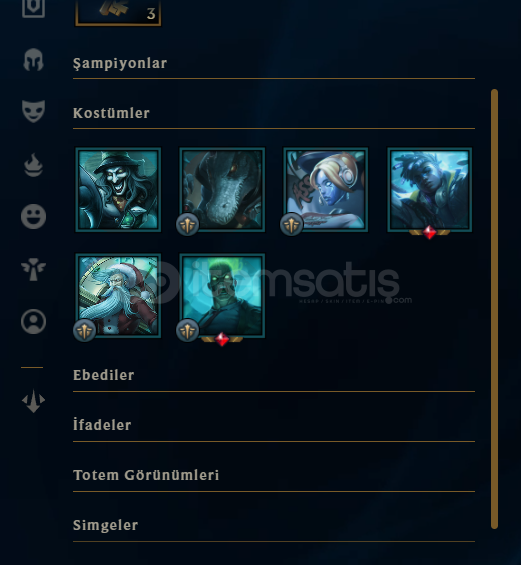Open the champions helmet icon in sidebar
Screen dimensions: 521x565
pyautogui.click(x=33, y=60)
